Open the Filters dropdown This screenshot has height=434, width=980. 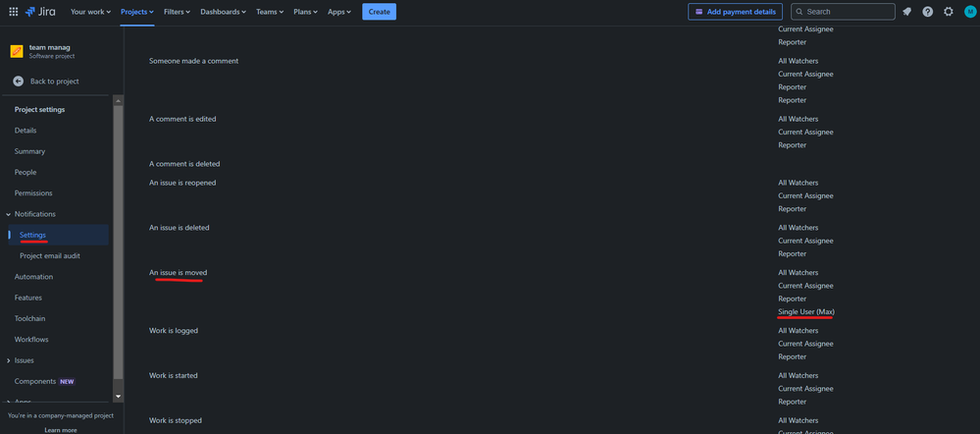tap(177, 11)
